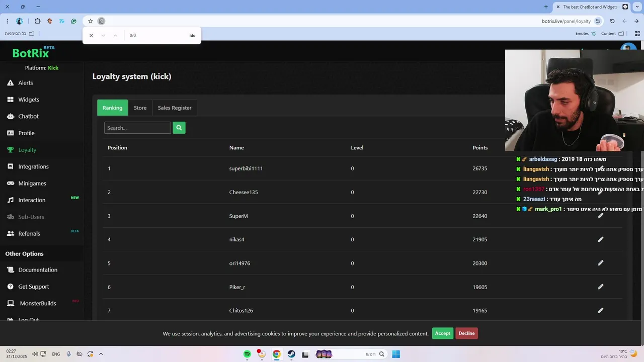Open Spotify from the taskbar

click(247, 354)
